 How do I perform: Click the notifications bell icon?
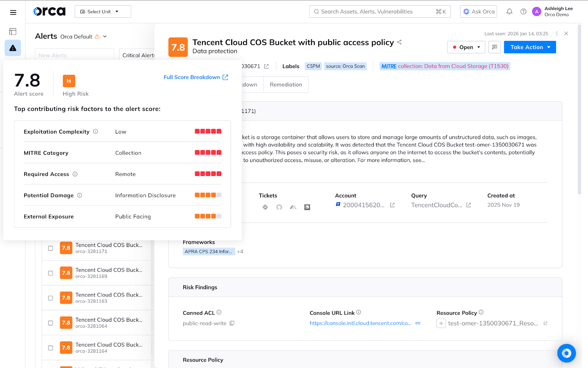(x=509, y=12)
